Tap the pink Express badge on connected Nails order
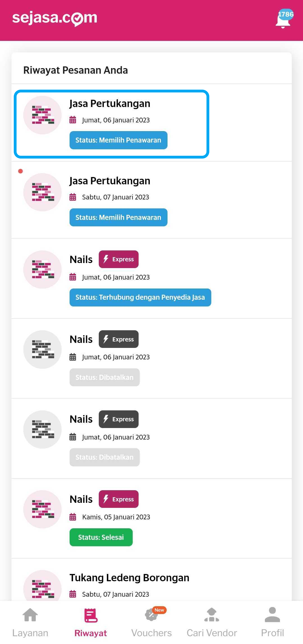 (118, 259)
